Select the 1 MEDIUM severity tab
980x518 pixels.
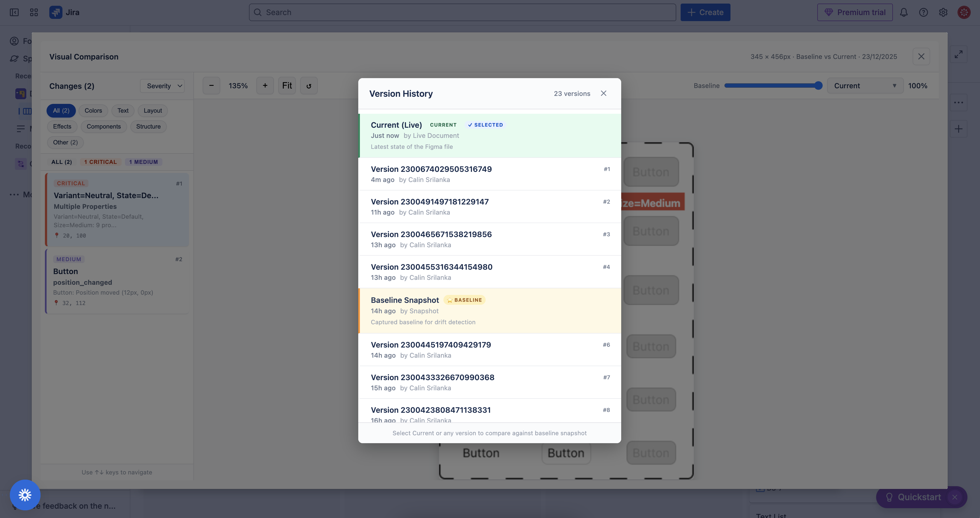click(144, 162)
